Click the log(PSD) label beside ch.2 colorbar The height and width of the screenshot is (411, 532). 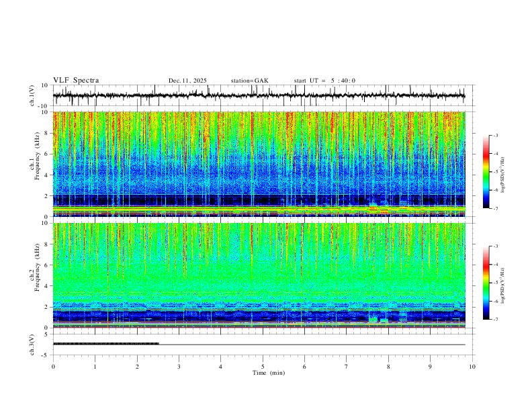point(503,285)
